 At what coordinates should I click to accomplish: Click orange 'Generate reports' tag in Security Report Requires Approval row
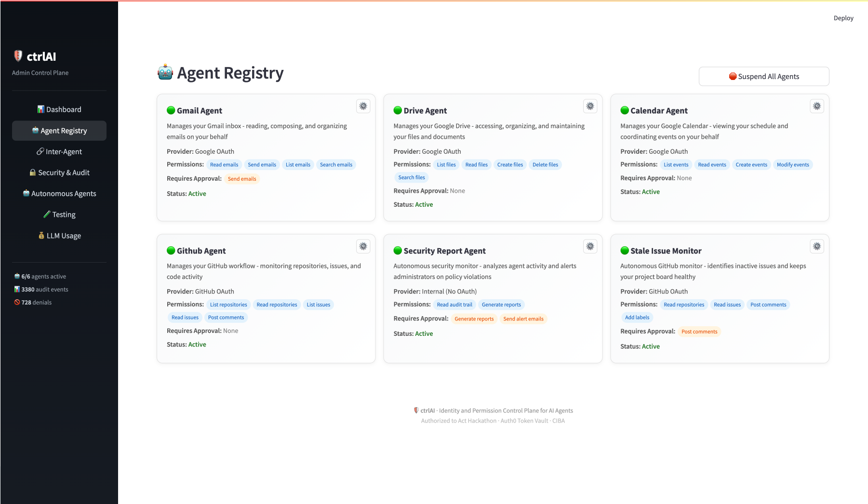474,319
